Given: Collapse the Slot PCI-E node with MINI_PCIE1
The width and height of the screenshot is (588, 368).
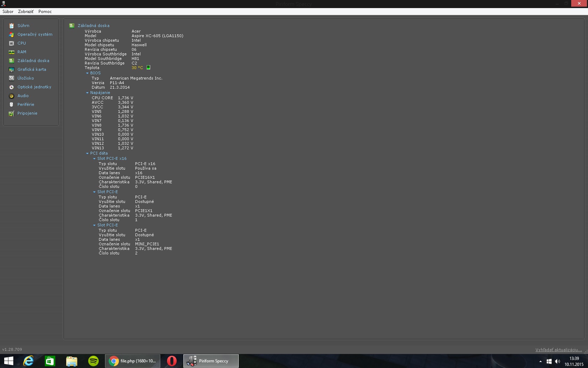Looking at the screenshot, I should 94,225.
